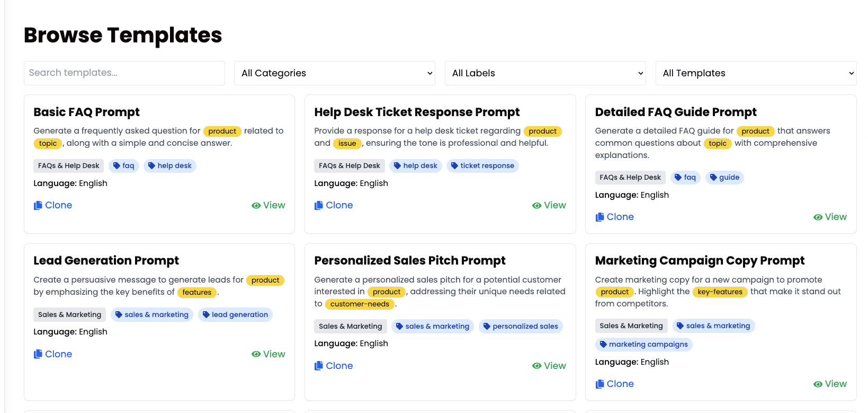Focus the Search templates input field

(124, 73)
